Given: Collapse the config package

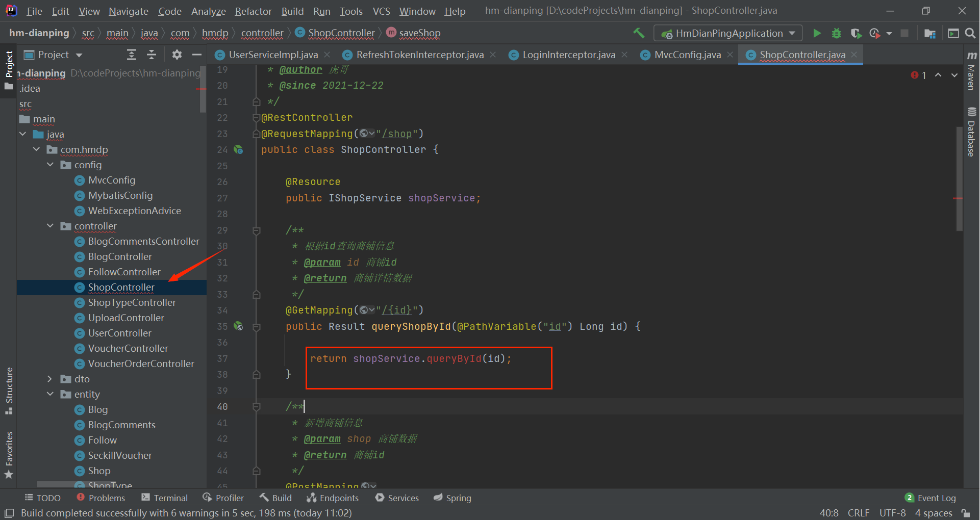Looking at the screenshot, I should click(x=50, y=165).
